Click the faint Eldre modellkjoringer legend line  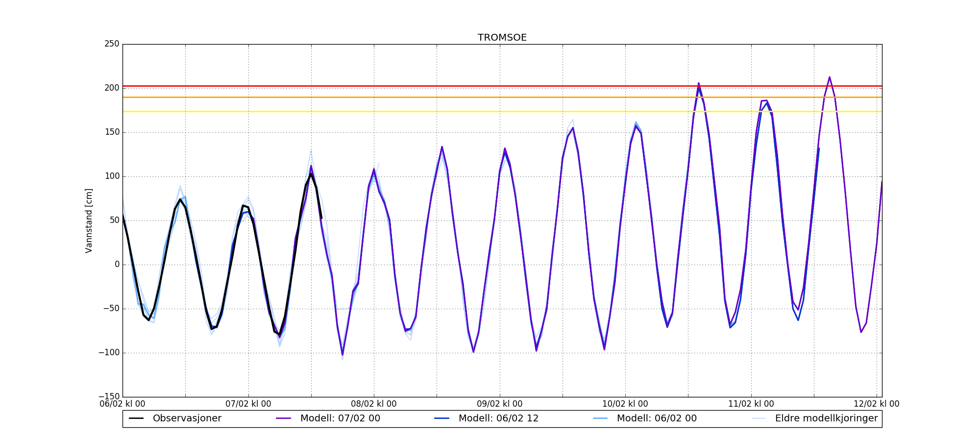pos(759,418)
